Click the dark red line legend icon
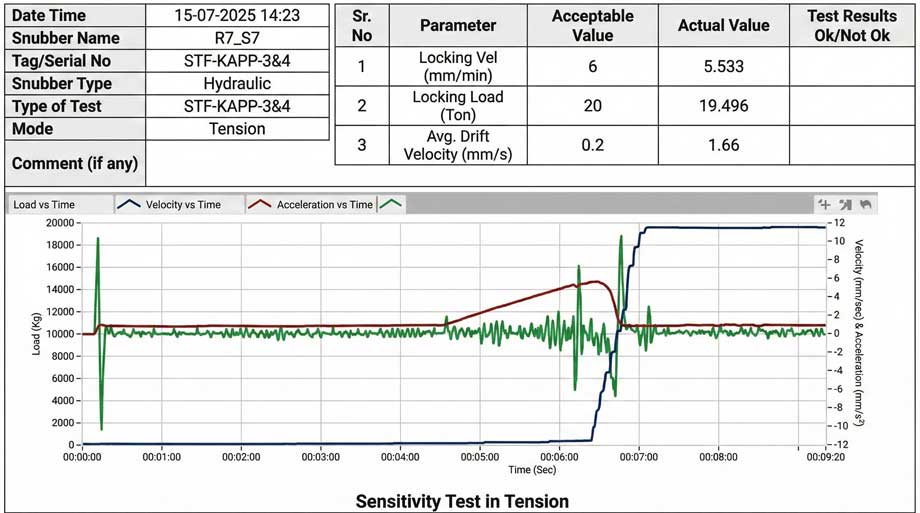920x513 pixels. click(x=261, y=204)
